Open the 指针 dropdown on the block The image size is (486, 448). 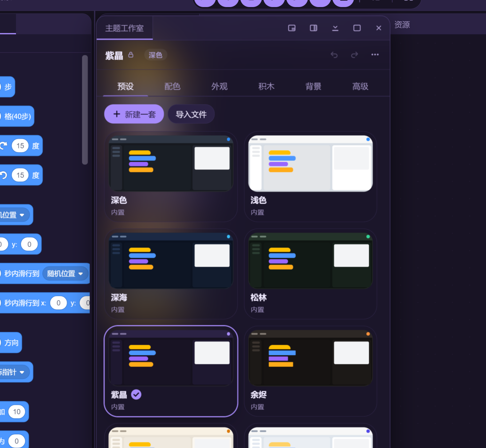(x=14, y=372)
